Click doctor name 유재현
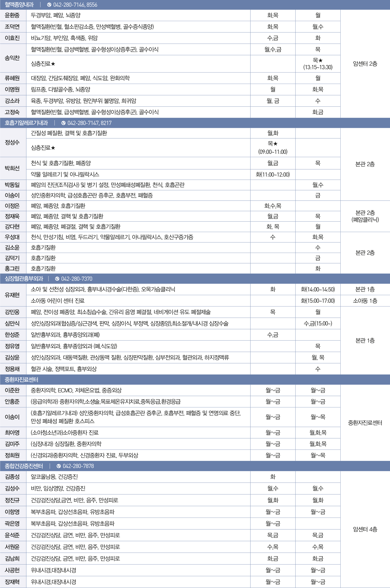Image resolution: width=390 pixels, height=588 pixels. 12,295
